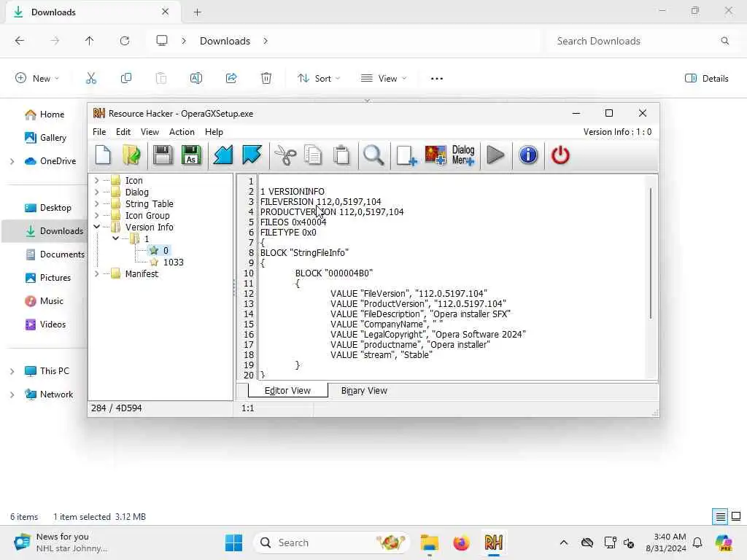Expand the Manifest folder
This screenshot has width=747, height=560.
click(x=97, y=274)
